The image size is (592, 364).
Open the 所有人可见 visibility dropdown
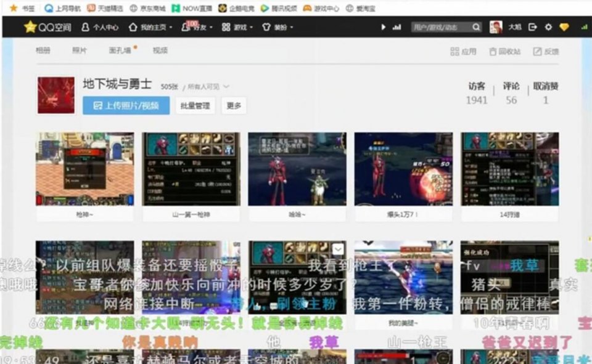coord(208,87)
